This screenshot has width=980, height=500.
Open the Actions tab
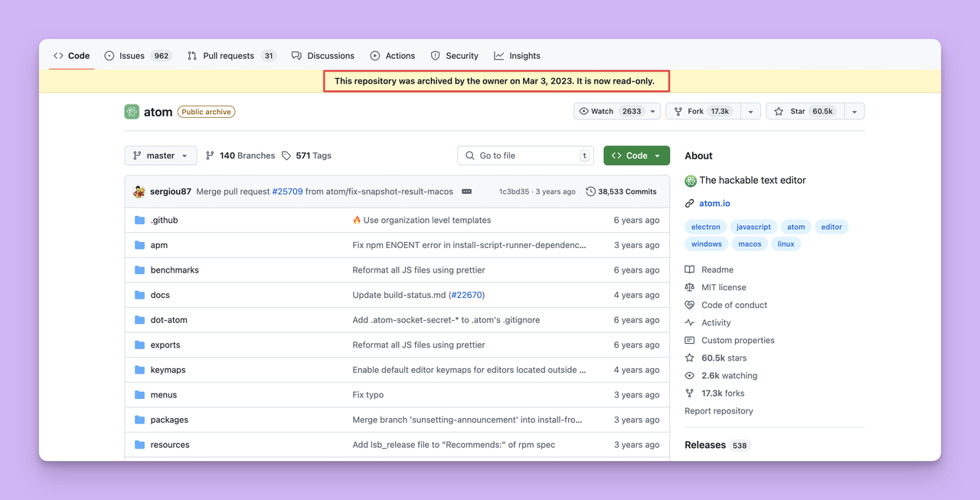click(x=392, y=56)
